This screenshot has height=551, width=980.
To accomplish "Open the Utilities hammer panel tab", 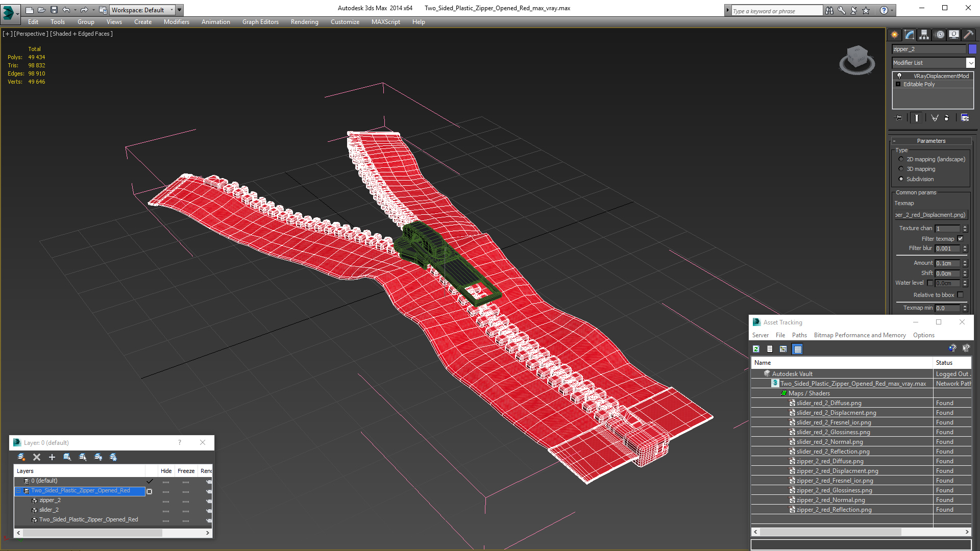I will click(968, 35).
